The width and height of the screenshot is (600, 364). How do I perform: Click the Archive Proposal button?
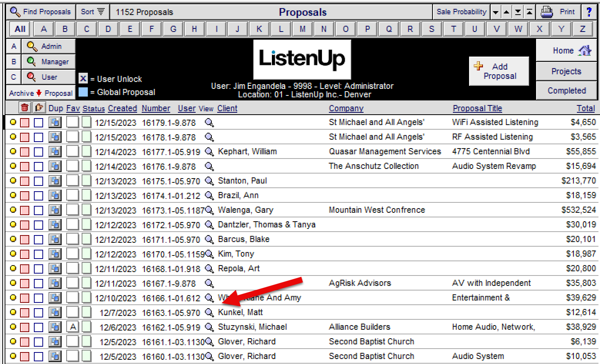click(40, 93)
